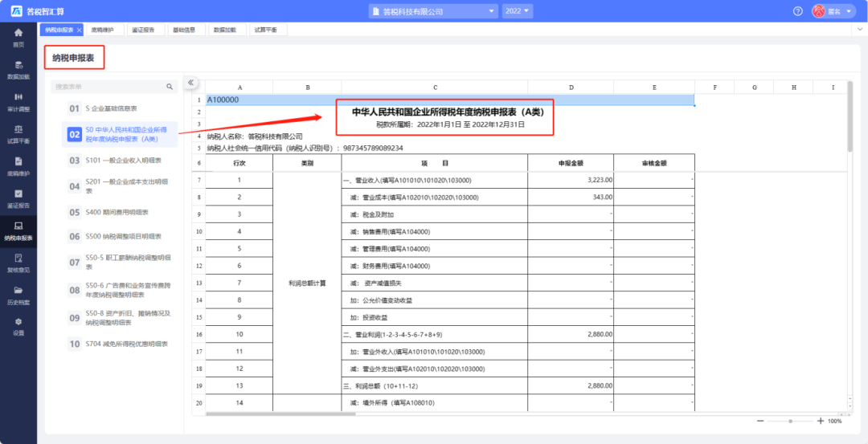Open the company selector 答税科技有限公司
The image size is (868, 444).
tap(433, 11)
